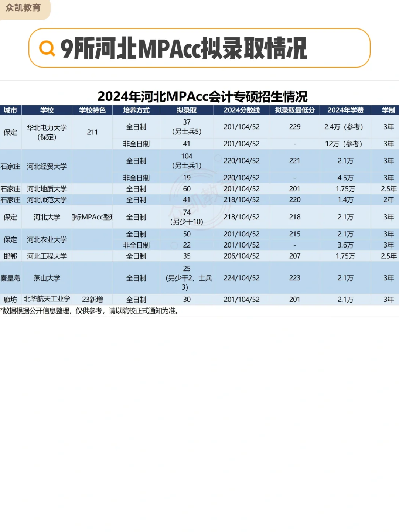Select the 河北经贸大学 school cell
Screen dimensions: 399x532
click(47, 166)
